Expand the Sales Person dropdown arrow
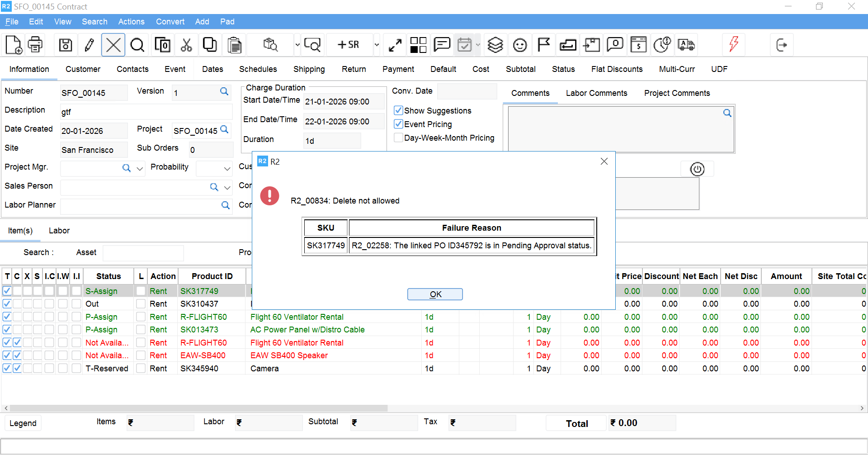 tap(227, 187)
